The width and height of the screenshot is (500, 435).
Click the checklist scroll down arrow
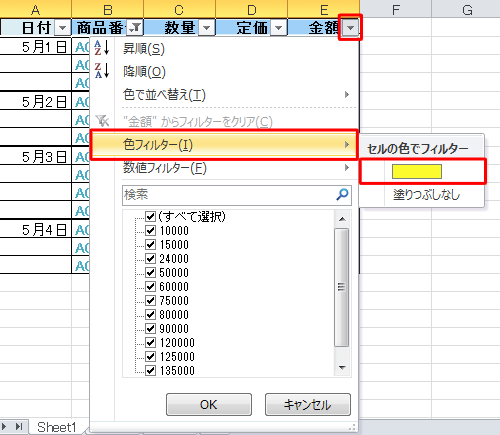click(x=342, y=368)
